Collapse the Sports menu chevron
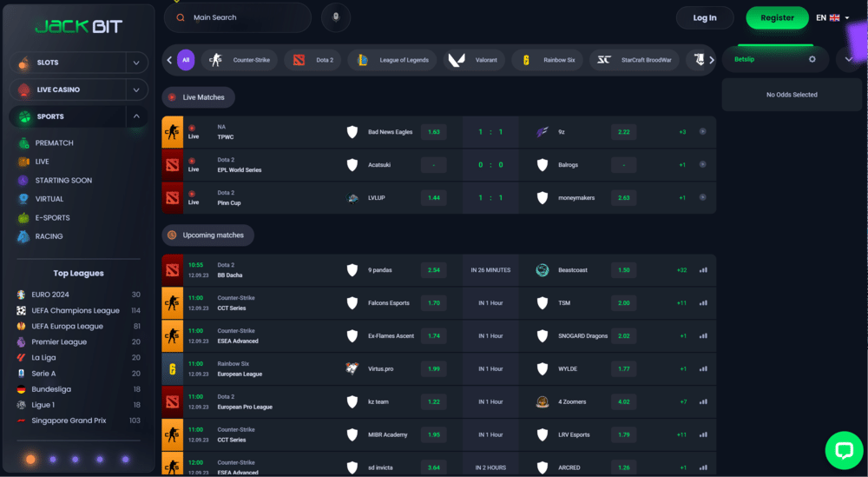Image resolution: width=868 pixels, height=477 pixels. [x=136, y=116]
